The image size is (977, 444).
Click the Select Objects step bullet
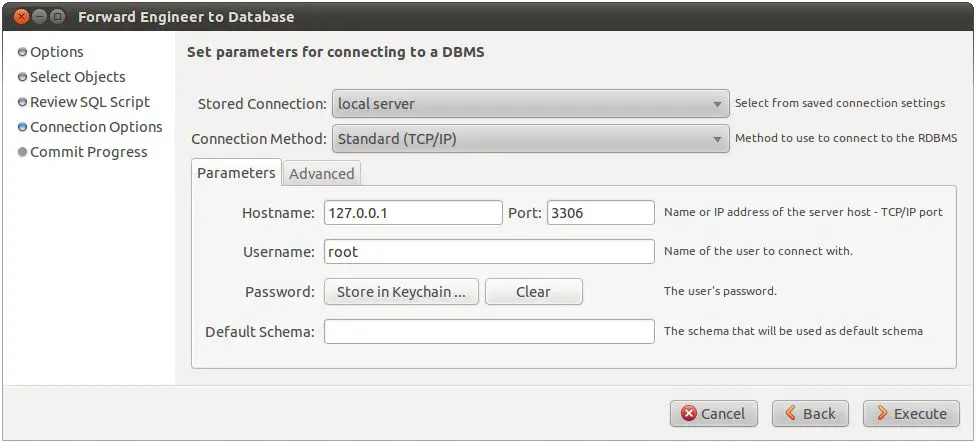tap(22, 78)
